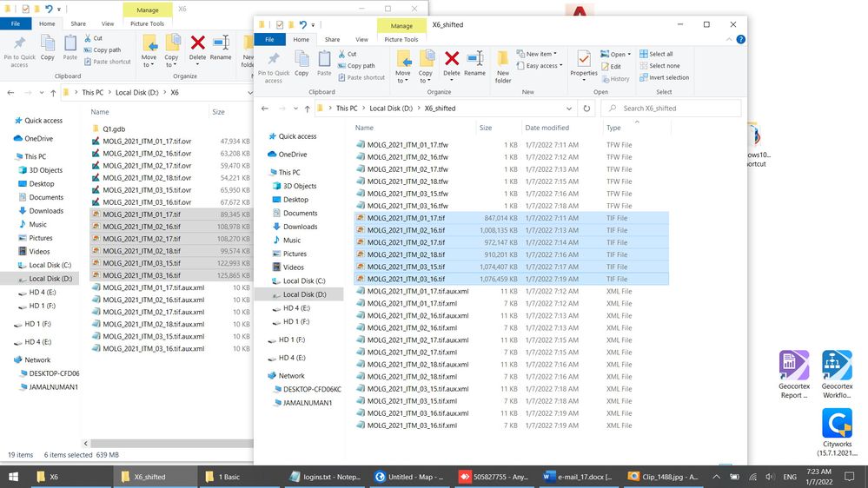Click Pin to Quick access in X6_shifted
Viewport: 868px width, 488px height.
[x=274, y=68]
